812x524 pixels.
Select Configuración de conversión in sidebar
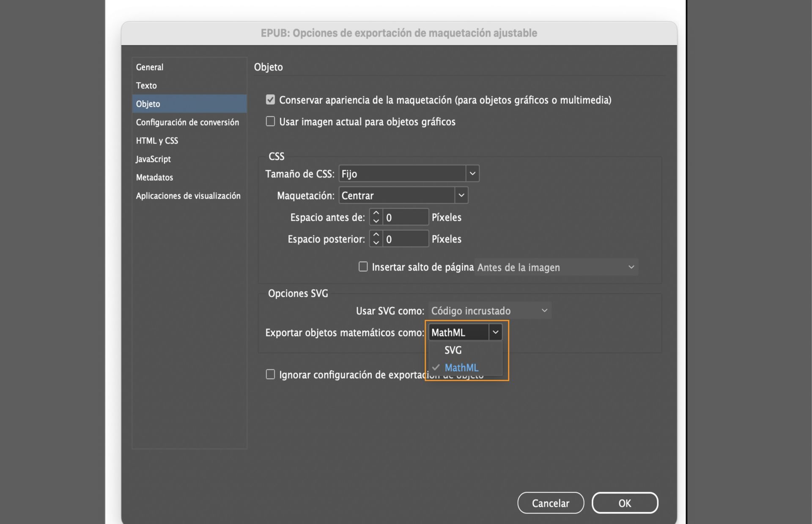coord(187,122)
